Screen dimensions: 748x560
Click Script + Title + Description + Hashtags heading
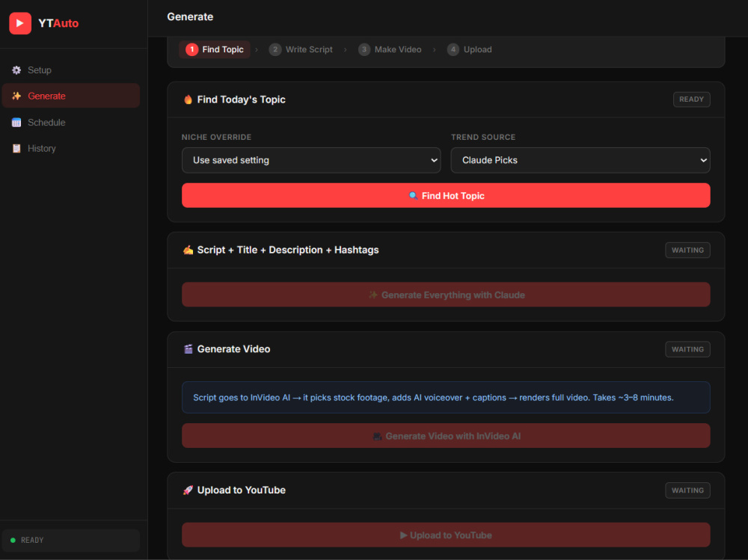288,250
